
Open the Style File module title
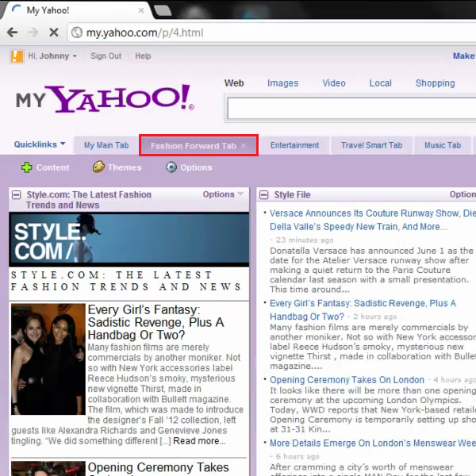coord(292,195)
